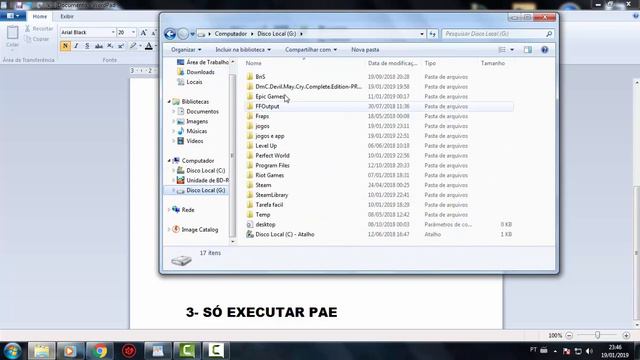This screenshot has height=360, width=640.
Task: Select Locais in the navigation pane
Action: 194,82
